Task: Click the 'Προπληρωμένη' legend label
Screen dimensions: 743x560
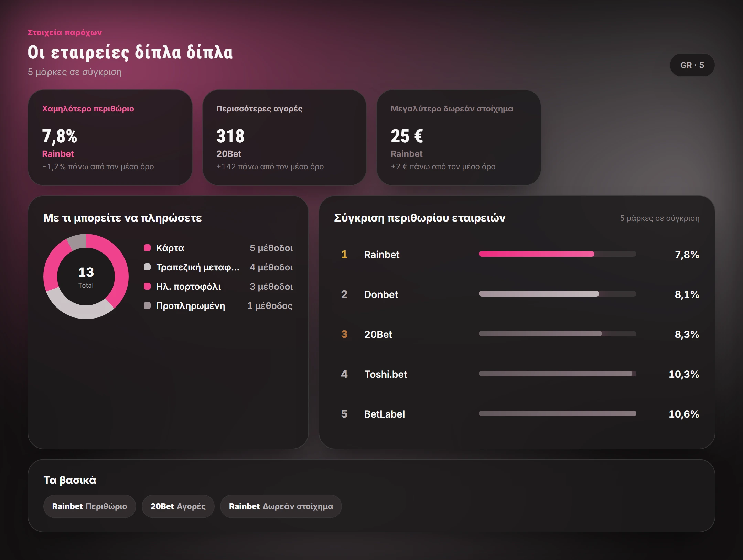Action: (191, 306)
